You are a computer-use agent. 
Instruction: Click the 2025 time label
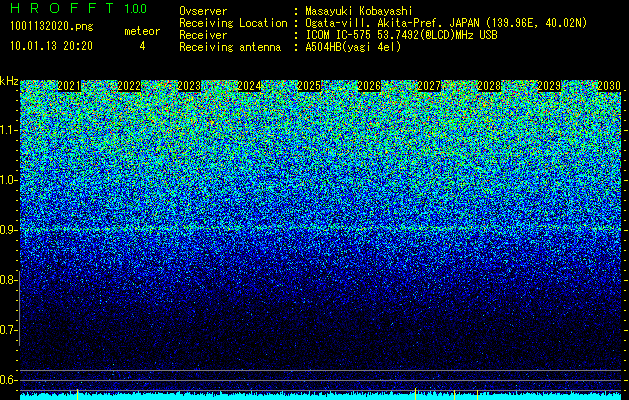coord(309,86)
